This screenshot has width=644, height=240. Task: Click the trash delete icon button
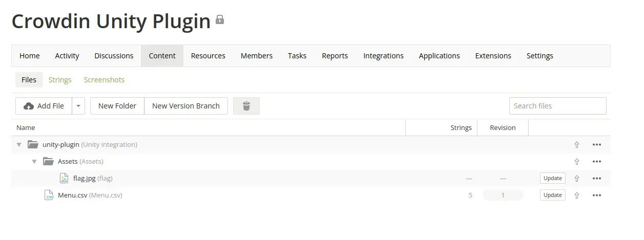[x=246, y=106]
